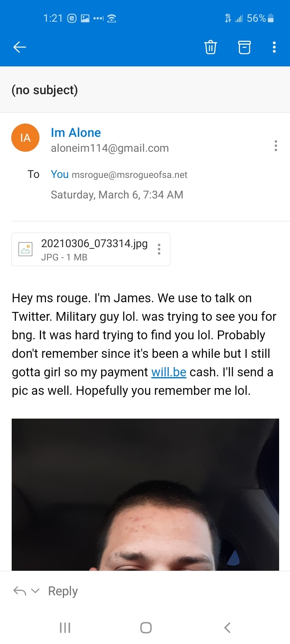Open attachment 20210306_073314.jpg

point(94,244)
